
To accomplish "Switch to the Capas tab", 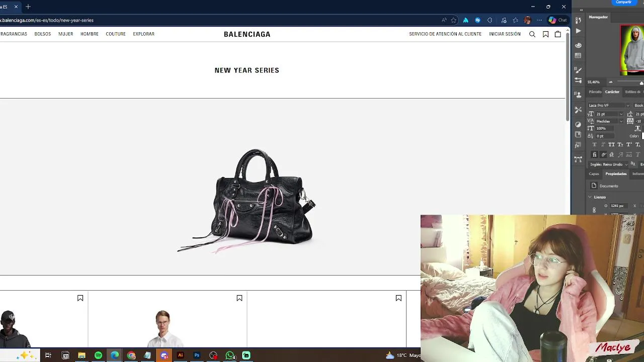I will (594, 174).
